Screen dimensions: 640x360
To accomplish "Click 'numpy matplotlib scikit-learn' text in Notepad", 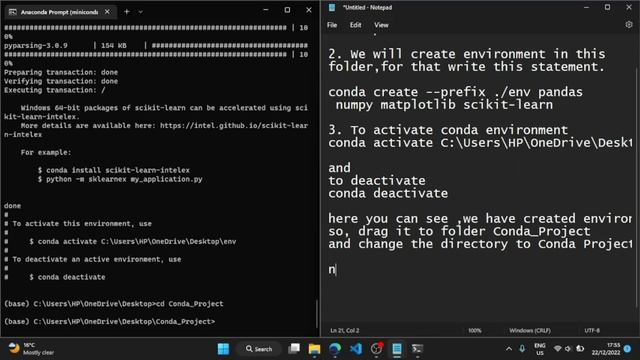I will (x=444, y=105).
